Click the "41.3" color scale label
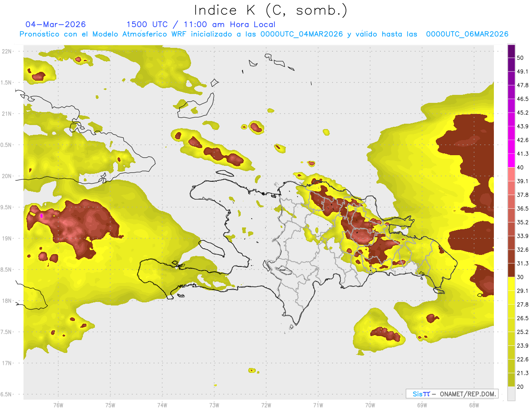 click(523, 154)
